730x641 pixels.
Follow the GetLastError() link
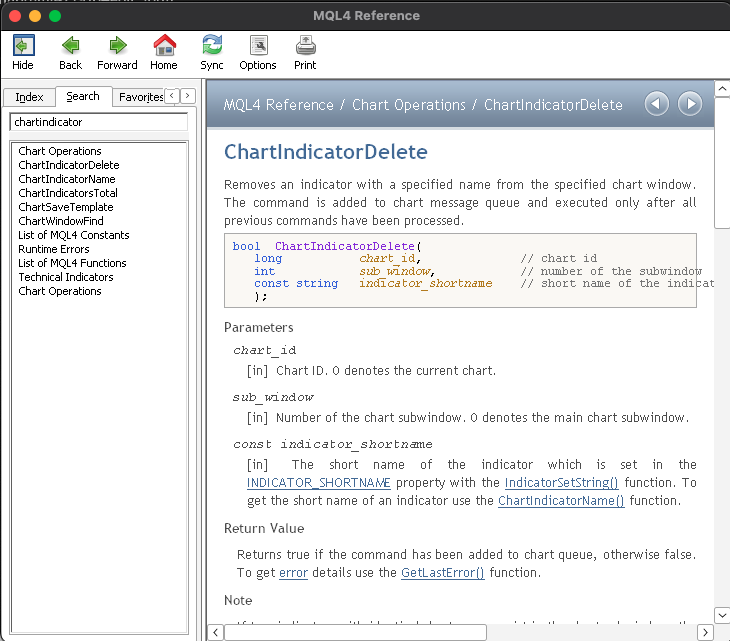[442, 573]
